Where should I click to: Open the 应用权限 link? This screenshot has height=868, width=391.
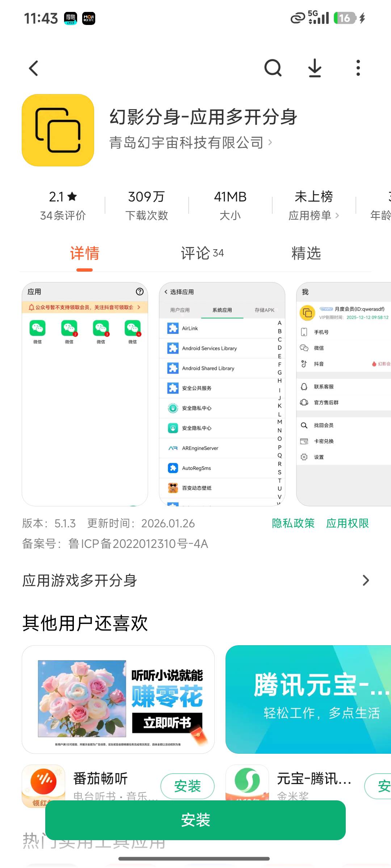[348, 523]
